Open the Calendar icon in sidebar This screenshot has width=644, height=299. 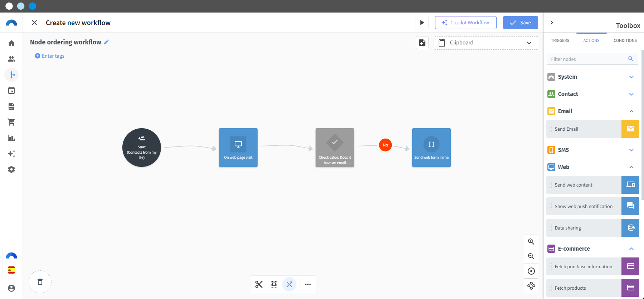[x=11, y=91]
